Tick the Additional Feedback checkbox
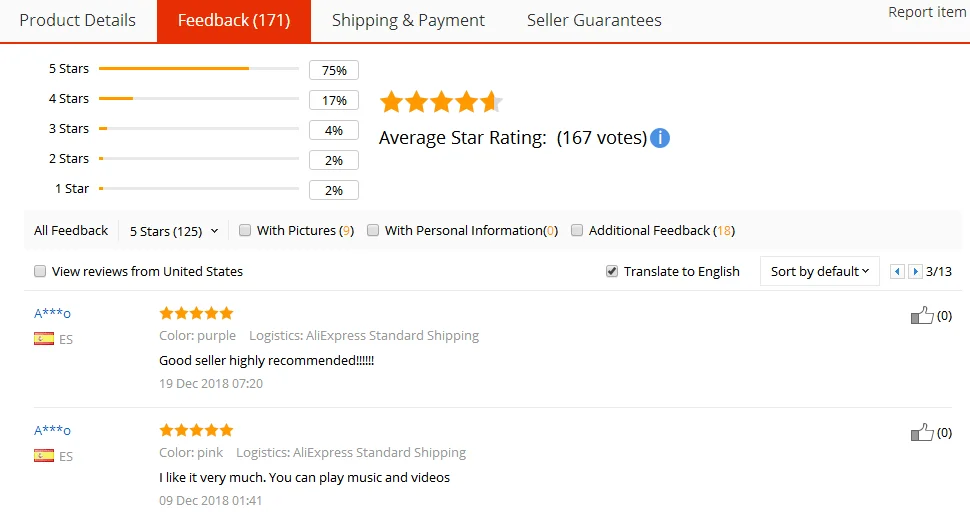Screen dimensions: 970x513 pyautogui.click(x=577, y=231)
